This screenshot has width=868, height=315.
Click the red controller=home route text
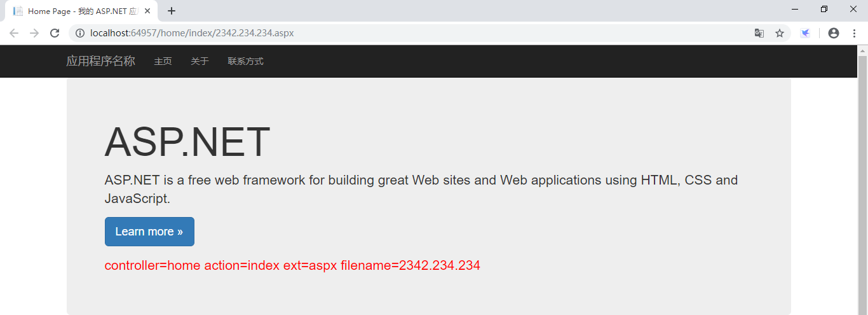[x=292, y=265]
